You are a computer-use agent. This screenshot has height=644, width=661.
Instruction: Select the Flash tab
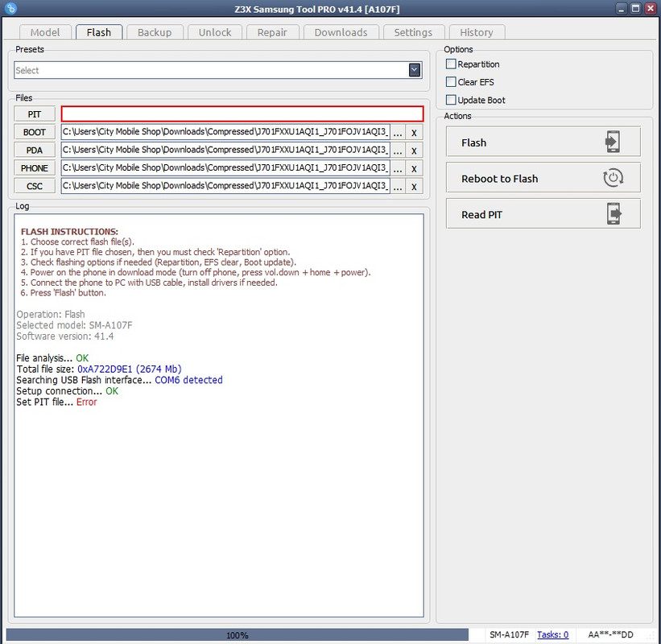pos(99,32)
